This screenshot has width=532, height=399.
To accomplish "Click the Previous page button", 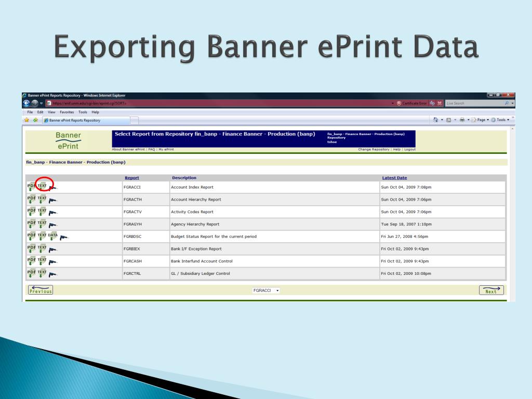I will click(x=41, y=290).
